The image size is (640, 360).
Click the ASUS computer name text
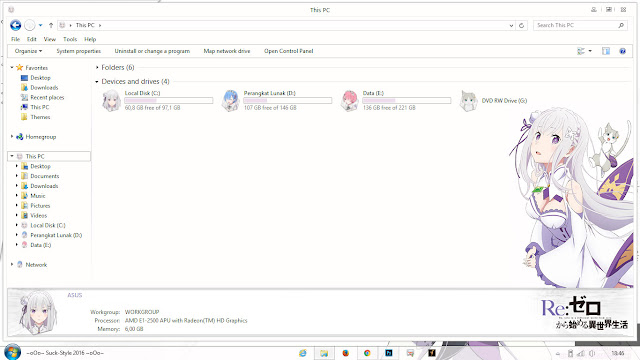75,295
